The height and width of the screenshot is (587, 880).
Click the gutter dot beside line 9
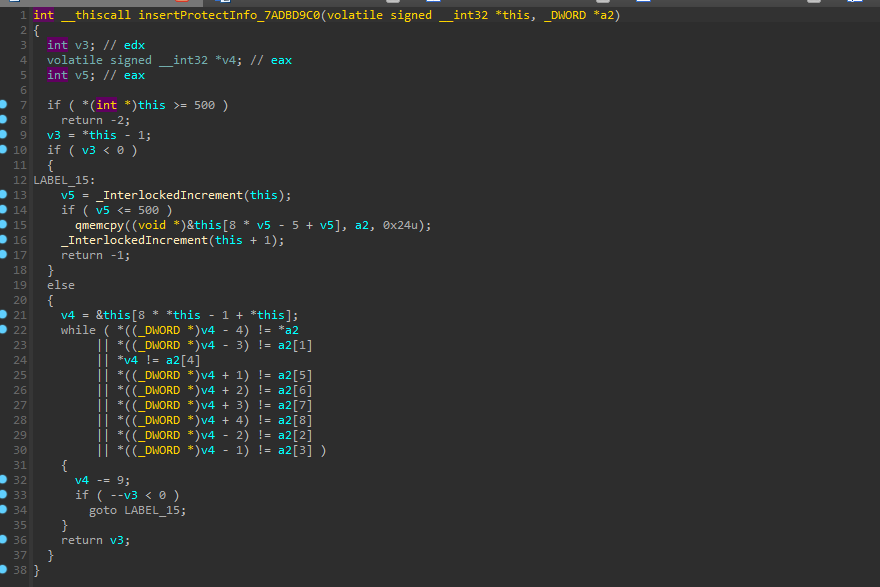pos(4,135)
